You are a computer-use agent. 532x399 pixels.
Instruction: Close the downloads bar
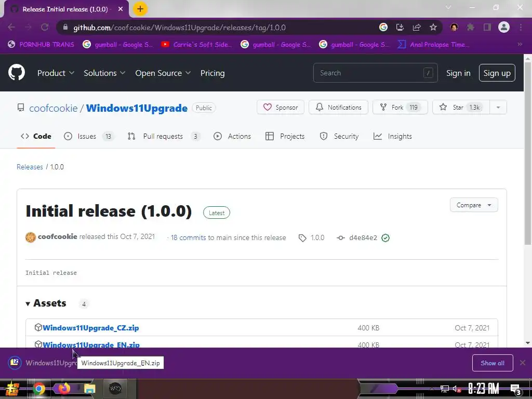pyautogui.click(x=523, y=363)
